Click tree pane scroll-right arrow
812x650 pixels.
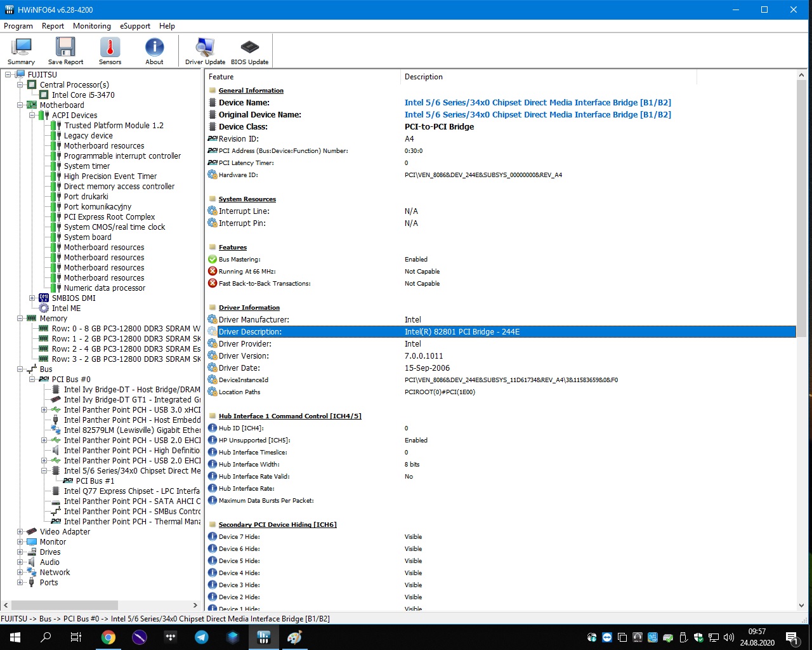coord(195,605)
